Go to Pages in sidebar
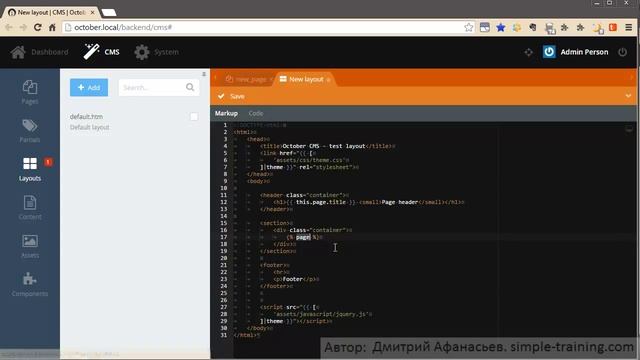This screenshot has width=640, height=360. coord(30,93)
